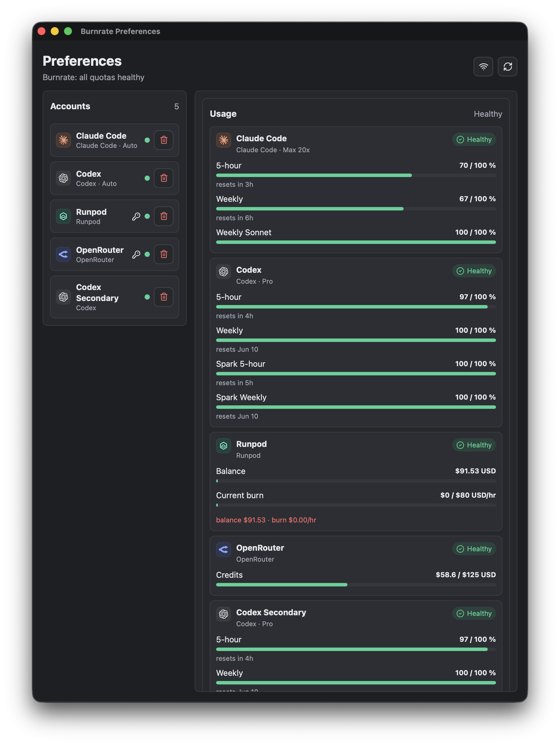Image resolution: width=560 pixels, height=745 pixels.
Task: Click the 'resets in 3h' label
Action: point(234,185)
